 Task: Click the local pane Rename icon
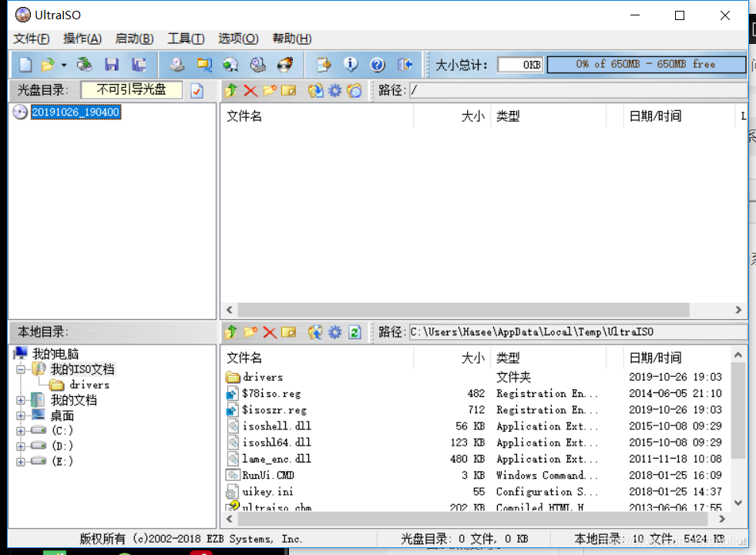tap(289, 332)
